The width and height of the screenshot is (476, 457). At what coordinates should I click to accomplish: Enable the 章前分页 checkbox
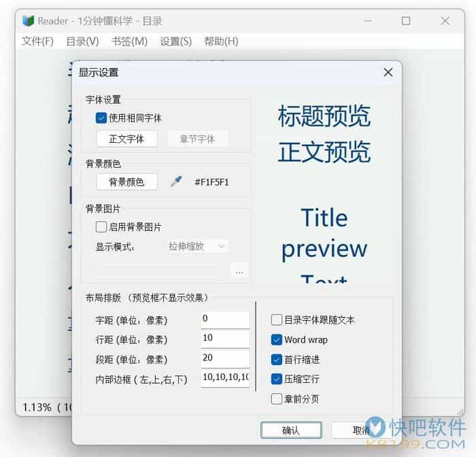point(277,399)
